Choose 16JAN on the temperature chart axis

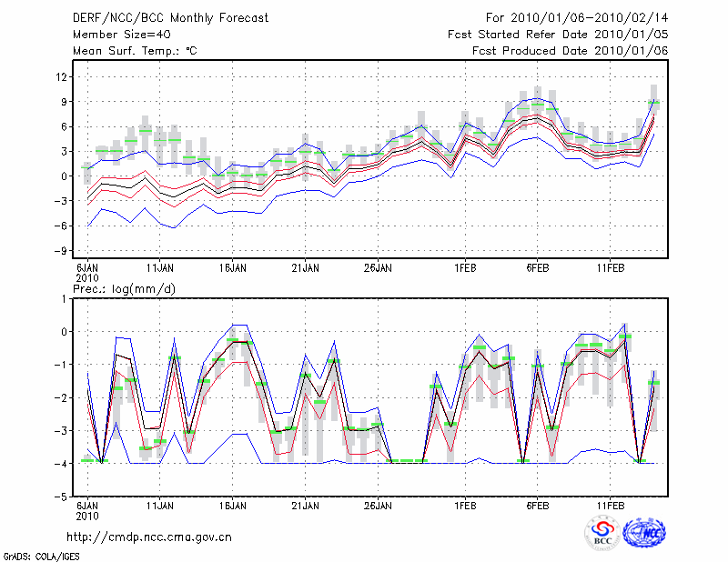click(x=232, y=268)
